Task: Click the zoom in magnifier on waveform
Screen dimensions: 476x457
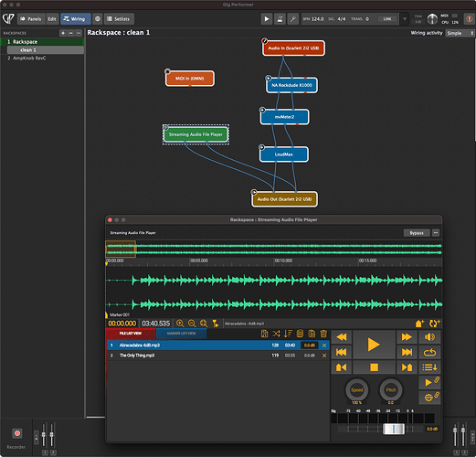Action: pyautogui.click(x=180, y=324)
